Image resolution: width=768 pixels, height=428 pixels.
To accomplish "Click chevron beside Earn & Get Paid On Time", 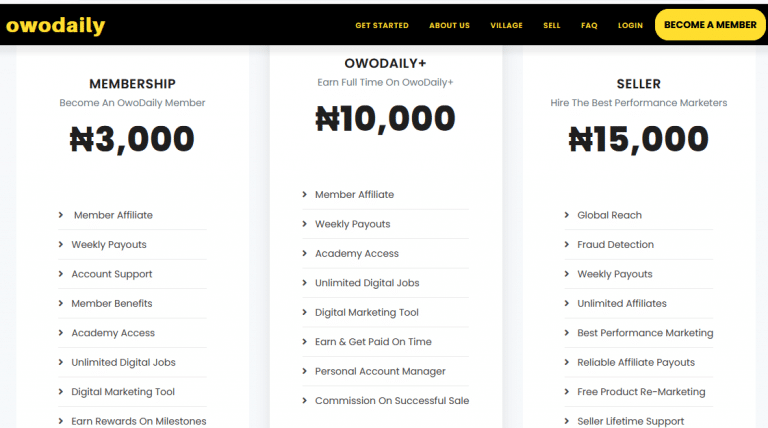I will coord(305,342).
